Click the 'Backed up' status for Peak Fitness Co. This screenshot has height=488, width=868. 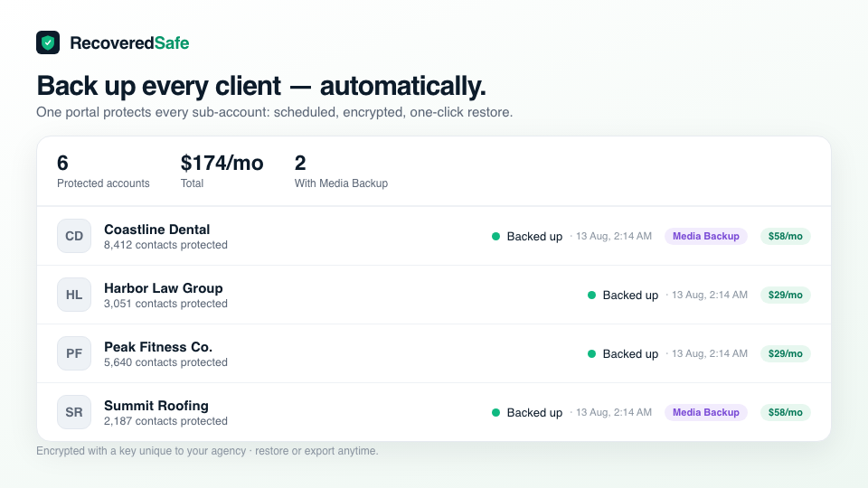[x=630, y=353]
